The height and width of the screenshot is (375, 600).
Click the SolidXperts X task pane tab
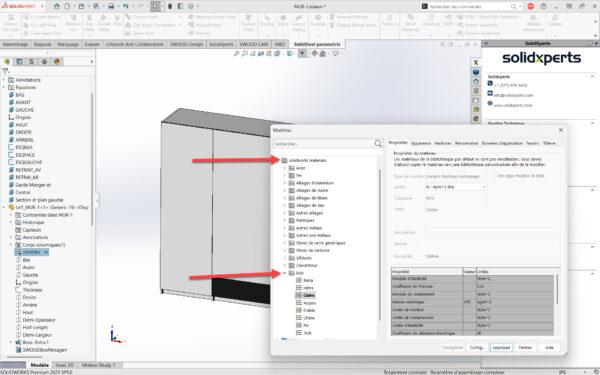[476, 62]
